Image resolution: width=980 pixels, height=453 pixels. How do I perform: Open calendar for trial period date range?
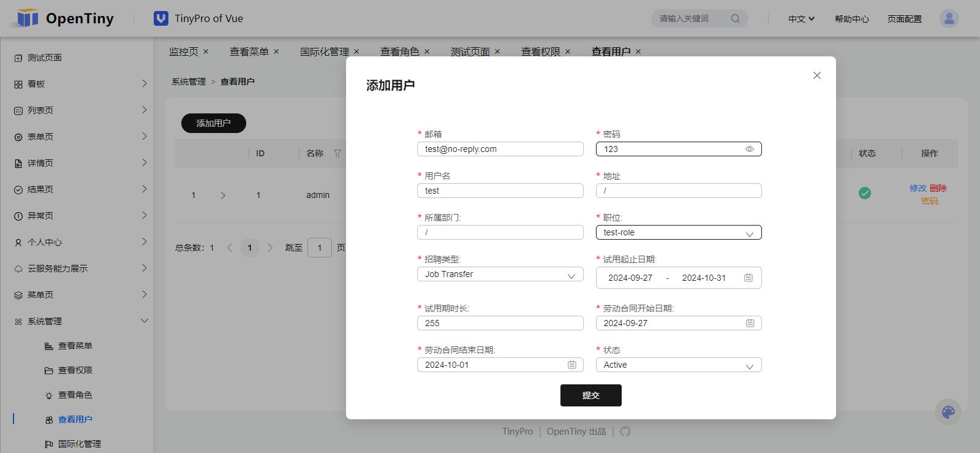pyautogui.click(x=748, y=278)
